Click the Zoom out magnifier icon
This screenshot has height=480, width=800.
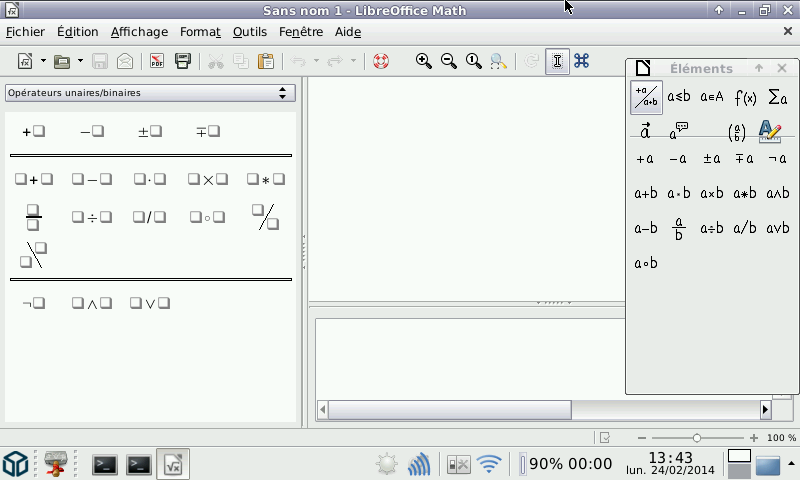coord(448,61)
